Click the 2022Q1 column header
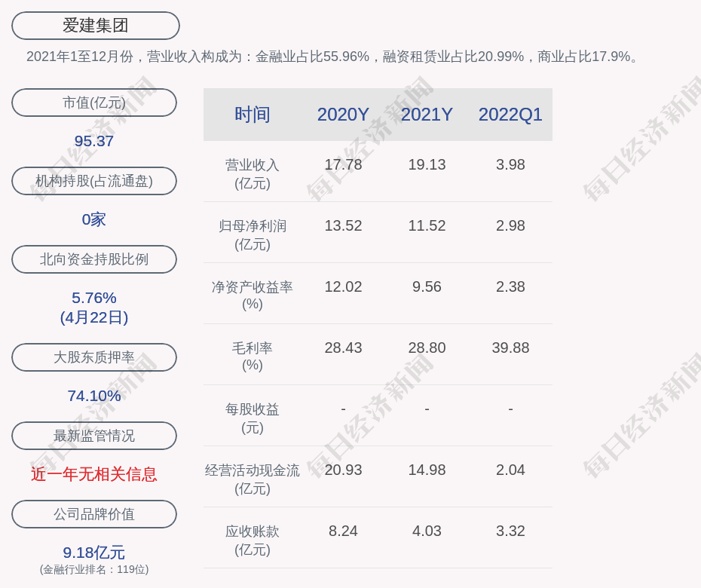 coord(510,115)
